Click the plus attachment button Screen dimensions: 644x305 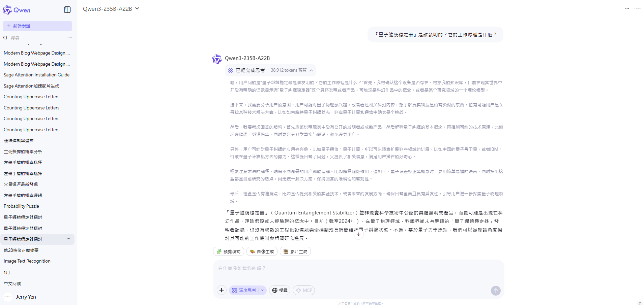(x=222, y=290)
